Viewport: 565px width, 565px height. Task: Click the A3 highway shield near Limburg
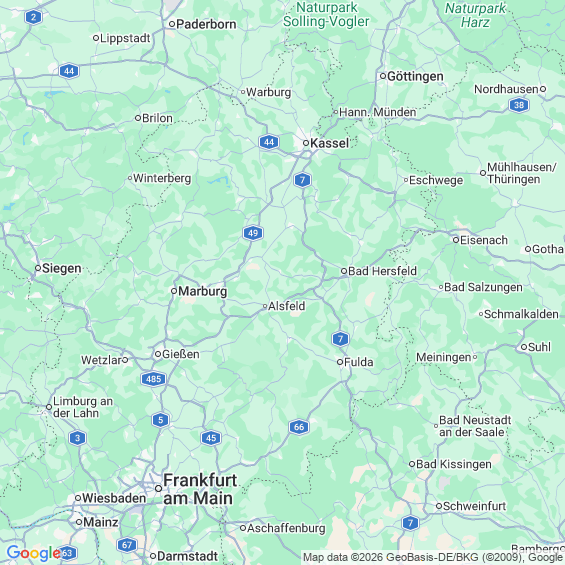click(x=77, y=438)
